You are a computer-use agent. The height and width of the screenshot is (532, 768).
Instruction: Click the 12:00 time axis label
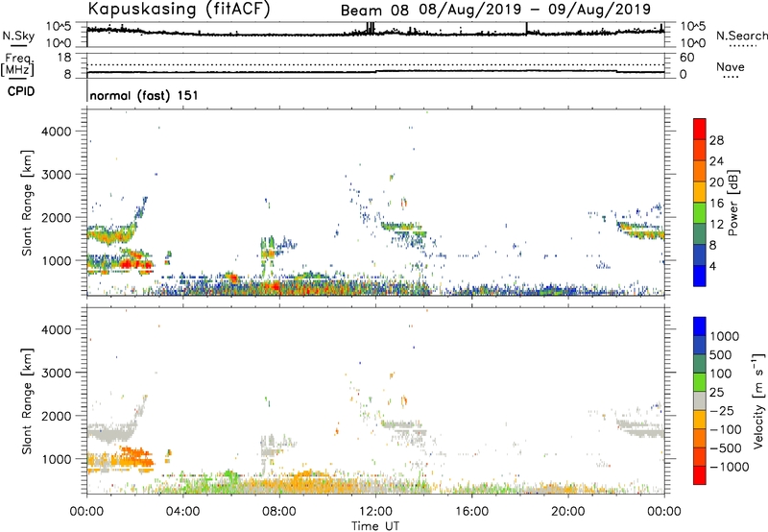(x=375, y=512)
